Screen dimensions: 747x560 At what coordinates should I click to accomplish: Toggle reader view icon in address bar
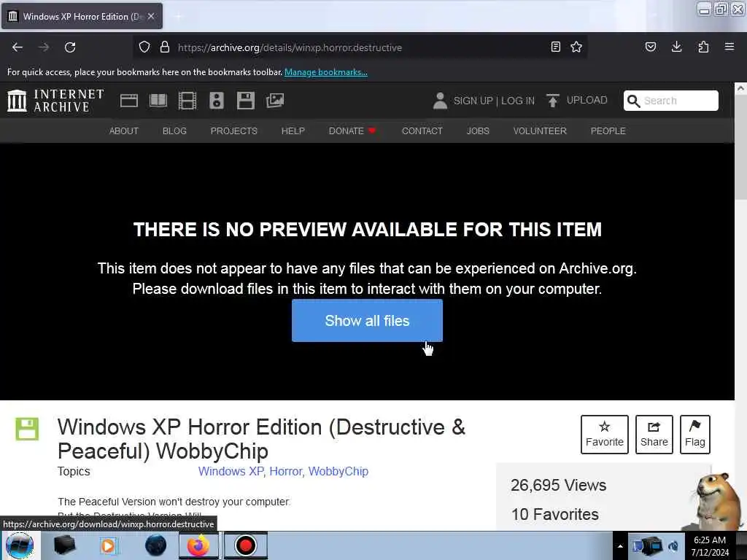point(555,47)
